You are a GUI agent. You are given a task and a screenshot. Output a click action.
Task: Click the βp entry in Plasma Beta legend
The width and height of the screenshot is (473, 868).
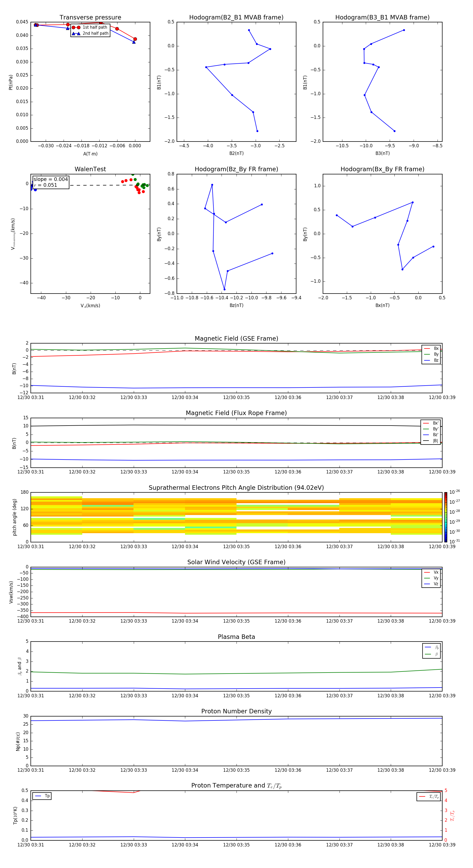(x=431, y=647)
